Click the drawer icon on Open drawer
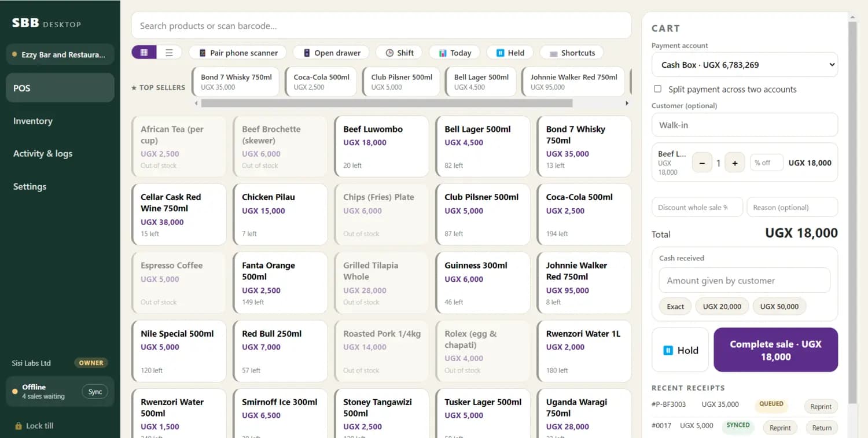The height and width of the screenshot is (438, 868). pyautogui.click(x=307, y=53)
